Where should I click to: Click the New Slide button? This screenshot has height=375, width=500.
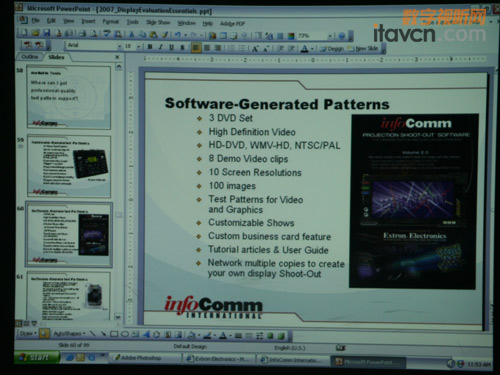tap(363, 49)
